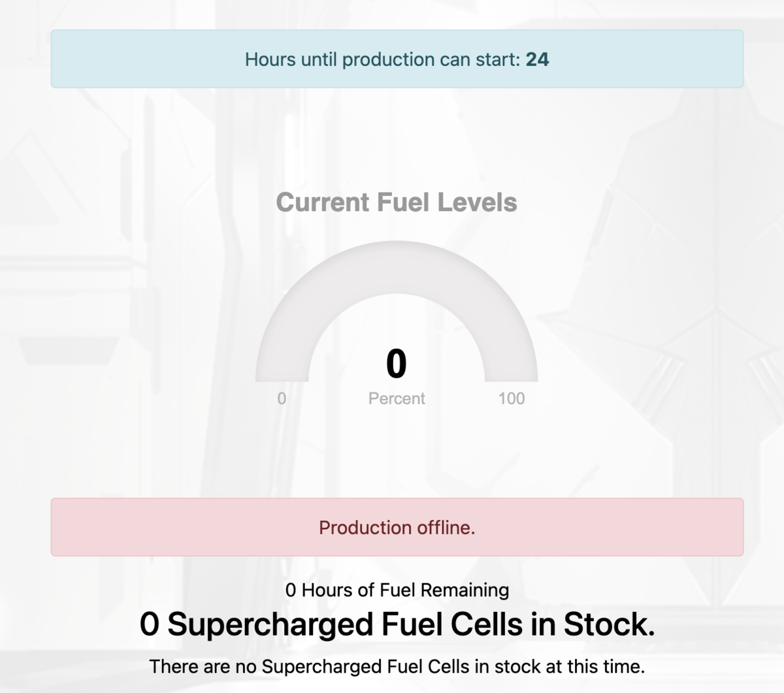
Task: Click the word "Stock." in the large heading
Action: pos(609,625)
